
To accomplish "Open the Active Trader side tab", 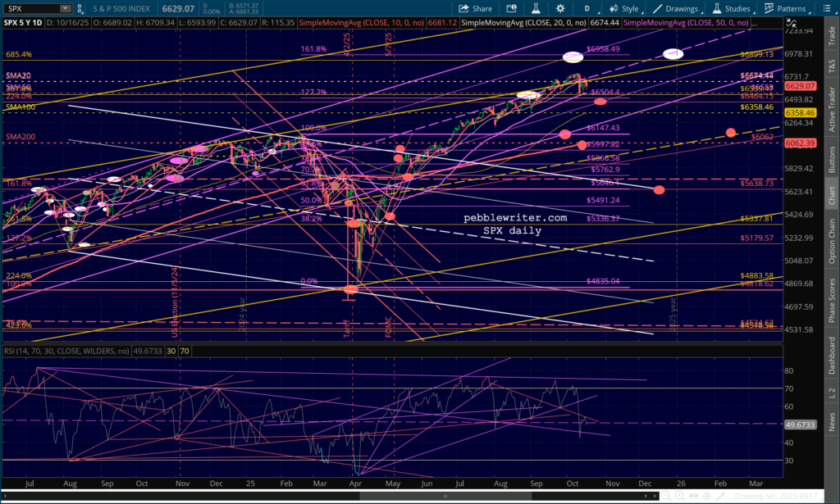I will click(832, 109).
